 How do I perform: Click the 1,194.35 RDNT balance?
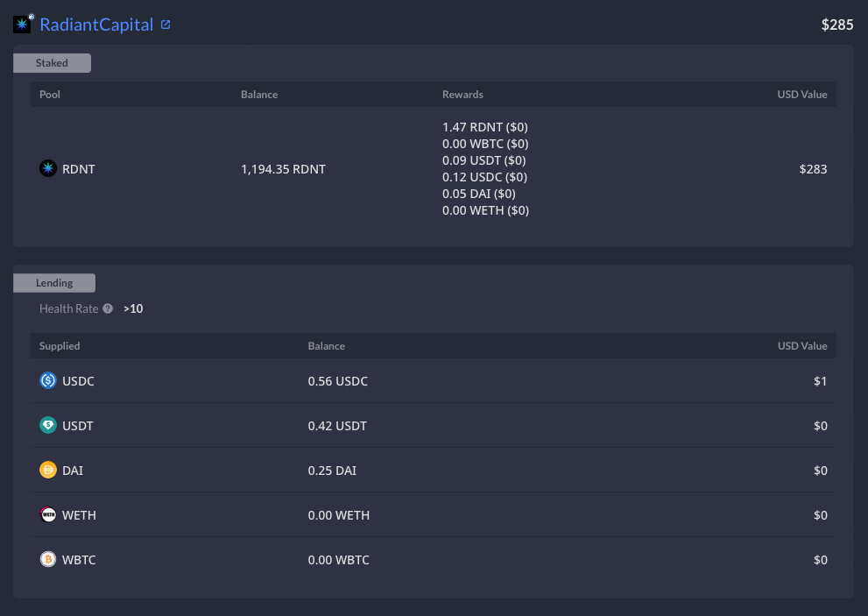284,169
